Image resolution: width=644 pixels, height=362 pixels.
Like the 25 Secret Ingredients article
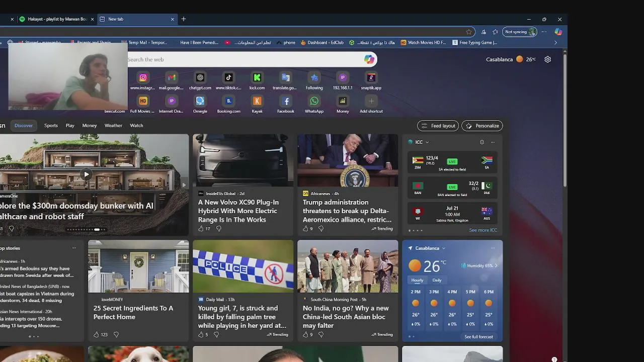tap(96, 334)
